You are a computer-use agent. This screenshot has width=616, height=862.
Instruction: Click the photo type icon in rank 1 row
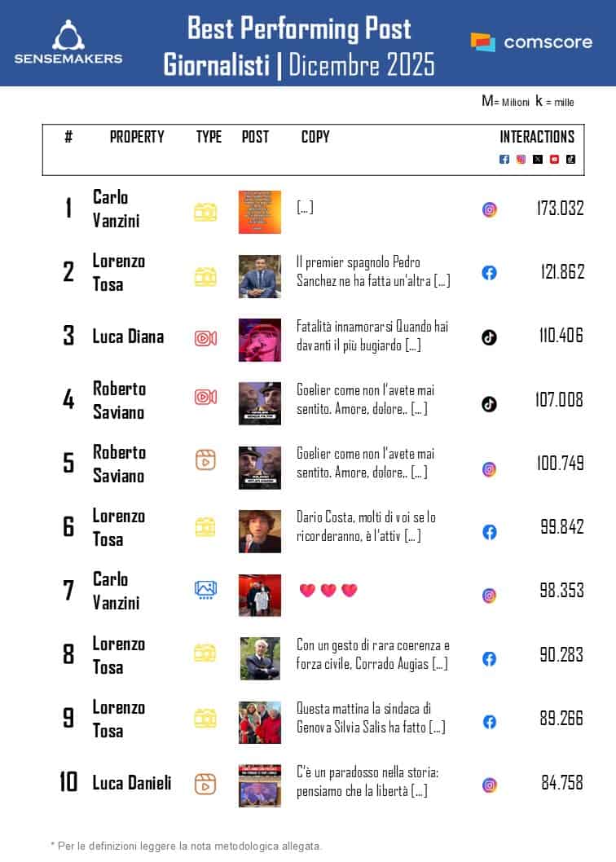pyautogui.click(x=205, y=212)
